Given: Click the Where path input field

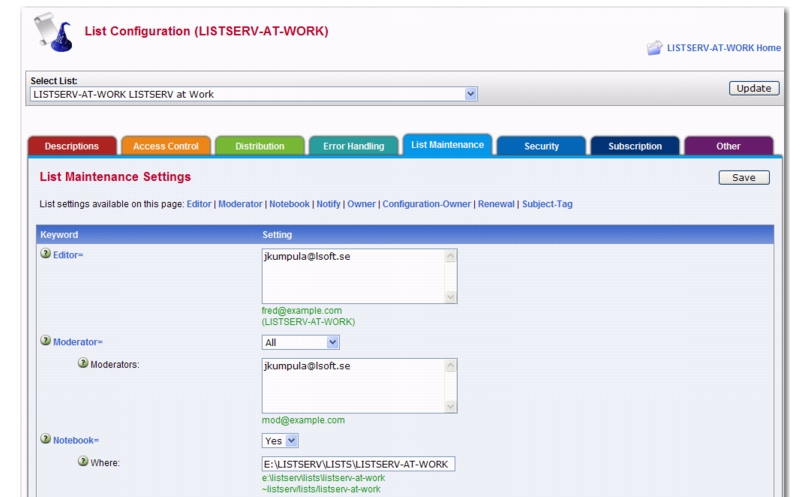Looking at the screenshot, I should point(358,464).
